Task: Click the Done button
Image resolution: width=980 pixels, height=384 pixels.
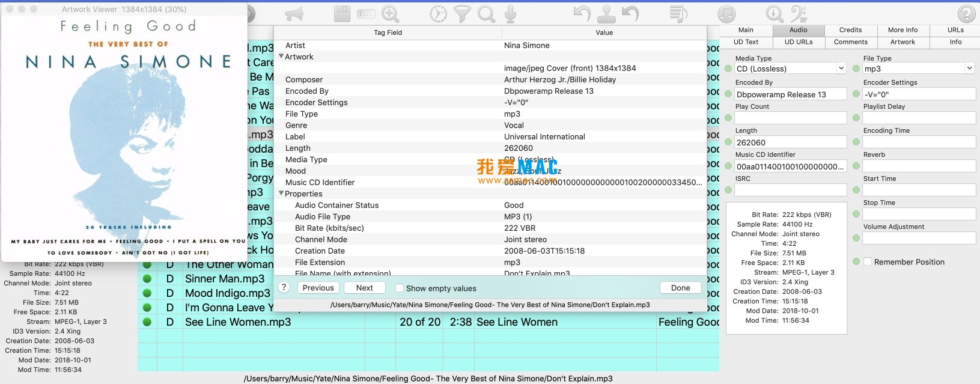Action: [x=680, y=288]
